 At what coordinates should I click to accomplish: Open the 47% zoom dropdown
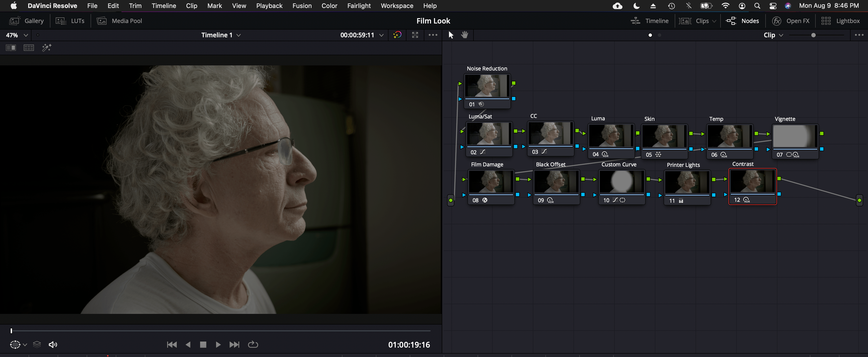point(25,35)
